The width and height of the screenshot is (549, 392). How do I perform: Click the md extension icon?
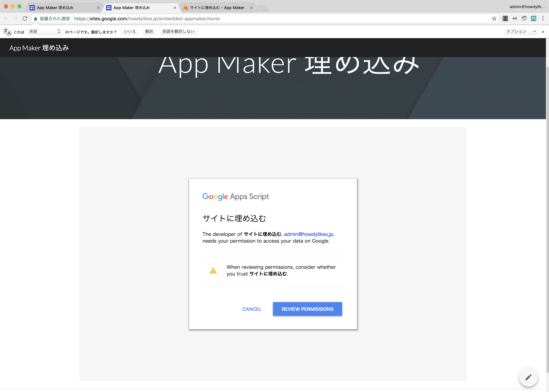tap(514, 19)
